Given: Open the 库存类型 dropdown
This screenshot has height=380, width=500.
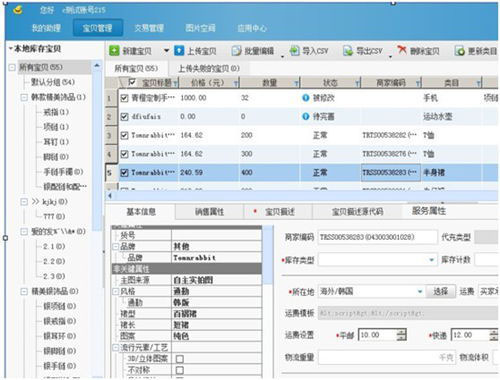Looking at the screenshot, I should pyautogui.click(x=431, y=260).
